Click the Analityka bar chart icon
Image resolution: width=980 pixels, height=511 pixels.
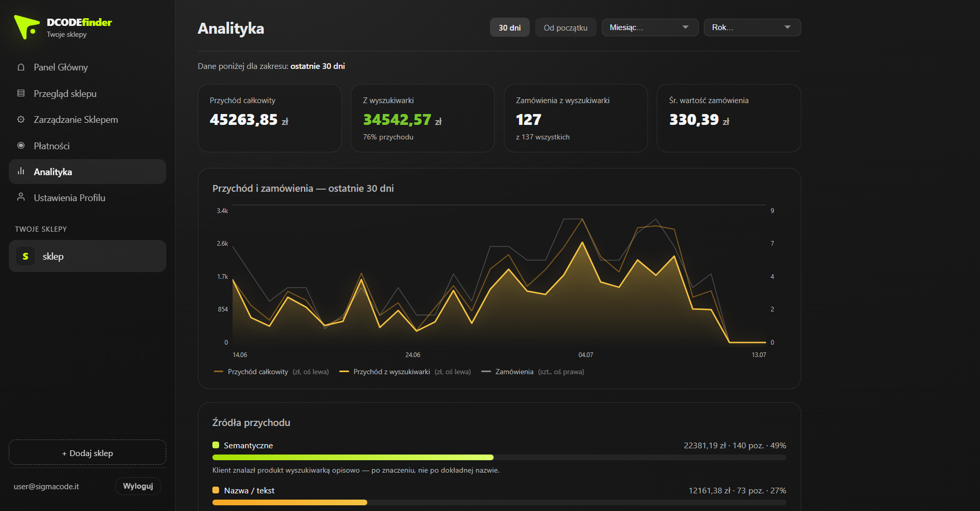pyautogui.click(x=21, y=172)
